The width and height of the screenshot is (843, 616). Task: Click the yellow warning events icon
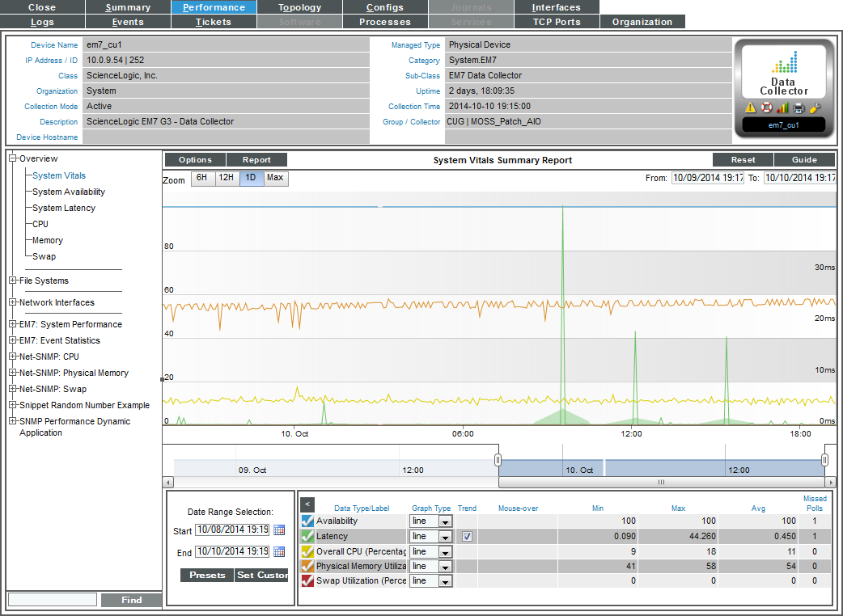tap(751, 108)
